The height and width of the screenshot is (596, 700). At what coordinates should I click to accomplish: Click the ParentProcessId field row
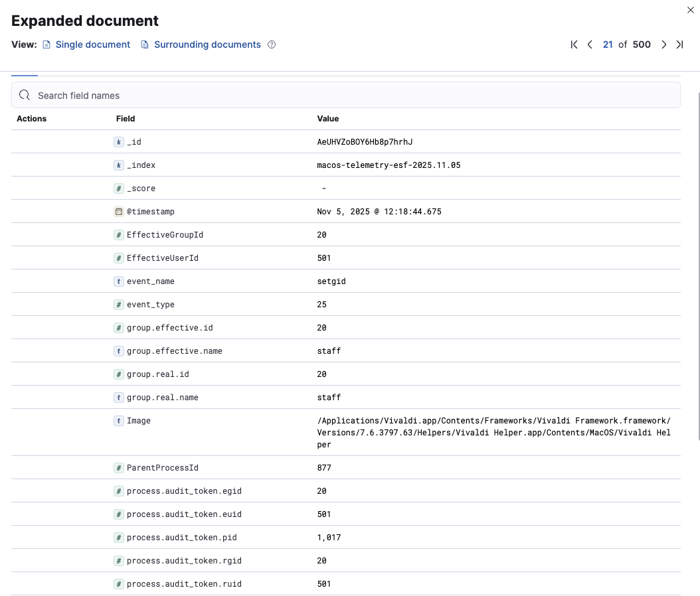[x=163, y=468]
